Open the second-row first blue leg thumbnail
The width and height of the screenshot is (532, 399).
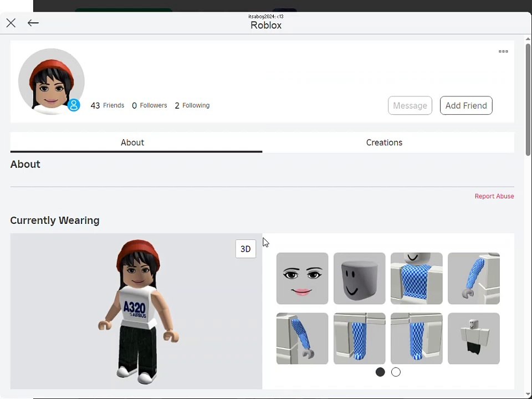[359, 338]
